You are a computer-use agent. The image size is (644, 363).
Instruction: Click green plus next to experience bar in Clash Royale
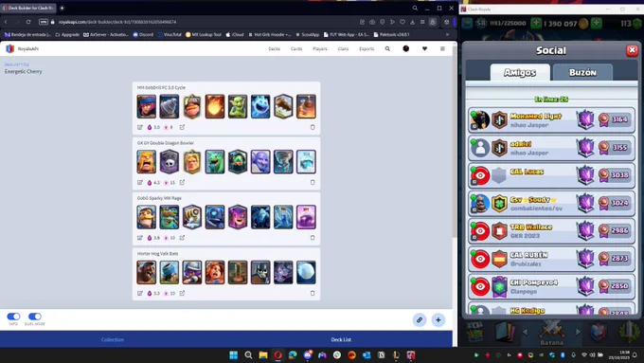[x=536, y=24]
